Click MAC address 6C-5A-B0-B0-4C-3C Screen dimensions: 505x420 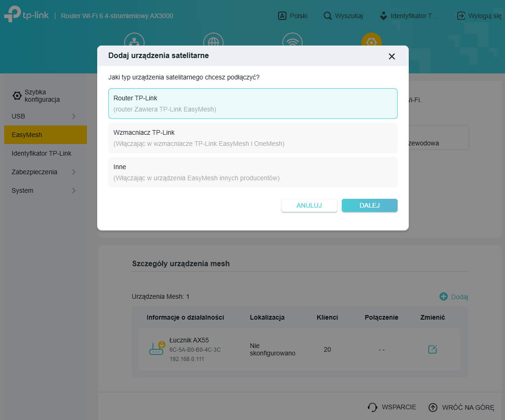pos(195,350)
